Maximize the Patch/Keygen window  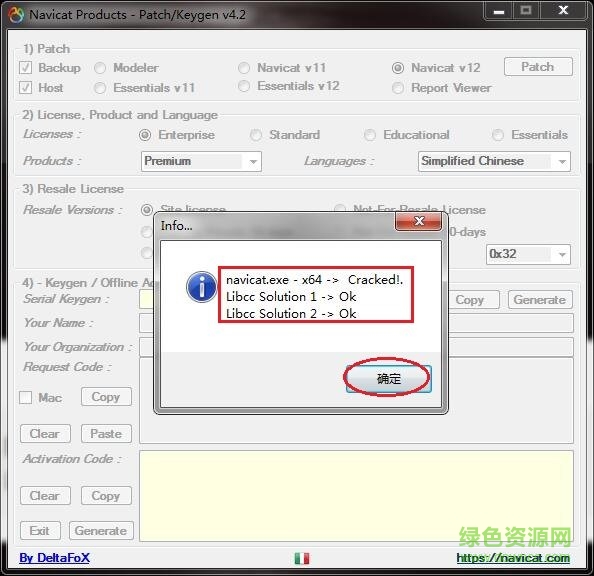coord(526,11)
